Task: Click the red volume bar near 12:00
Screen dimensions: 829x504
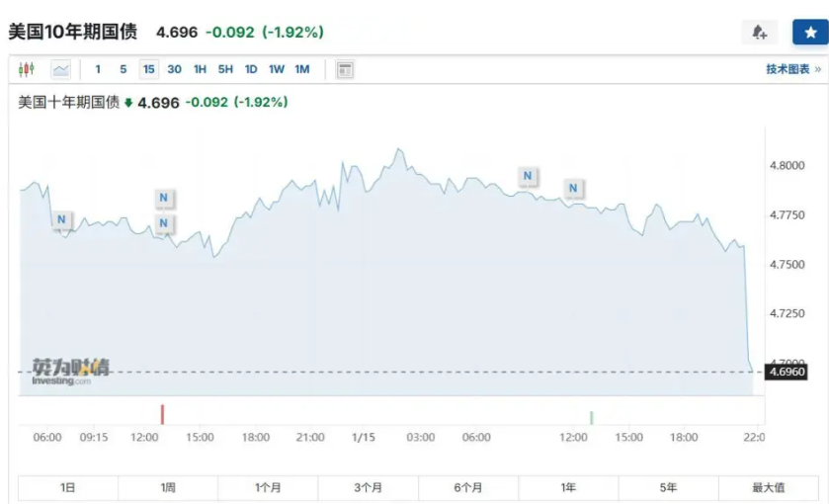Action: 162,415
